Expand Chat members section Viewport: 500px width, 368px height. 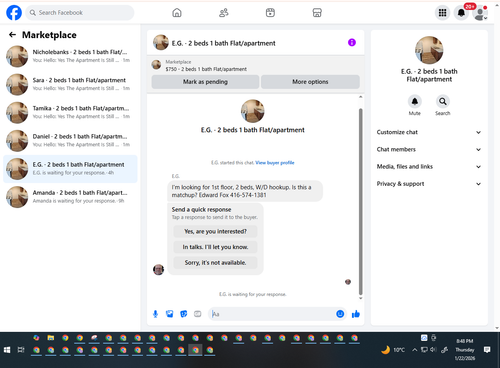coord(429,149)
